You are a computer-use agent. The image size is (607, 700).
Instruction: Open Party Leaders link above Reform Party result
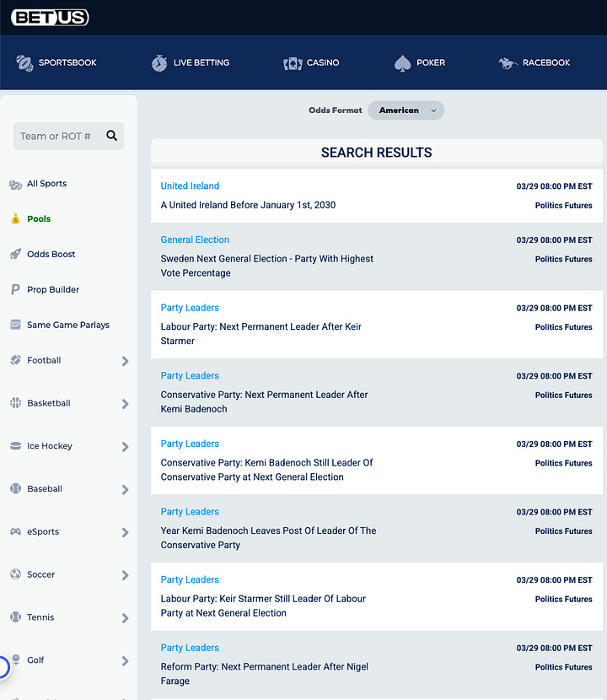click(190, 648)
